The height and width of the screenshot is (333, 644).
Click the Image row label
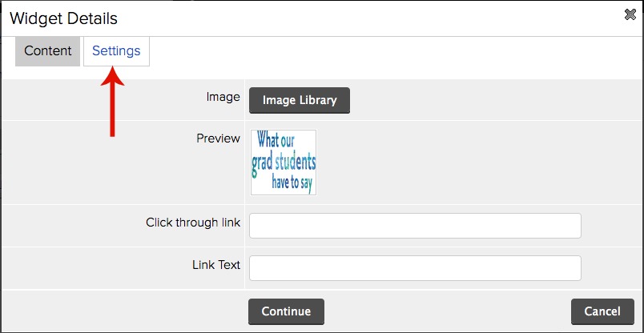tap(223, 97)
